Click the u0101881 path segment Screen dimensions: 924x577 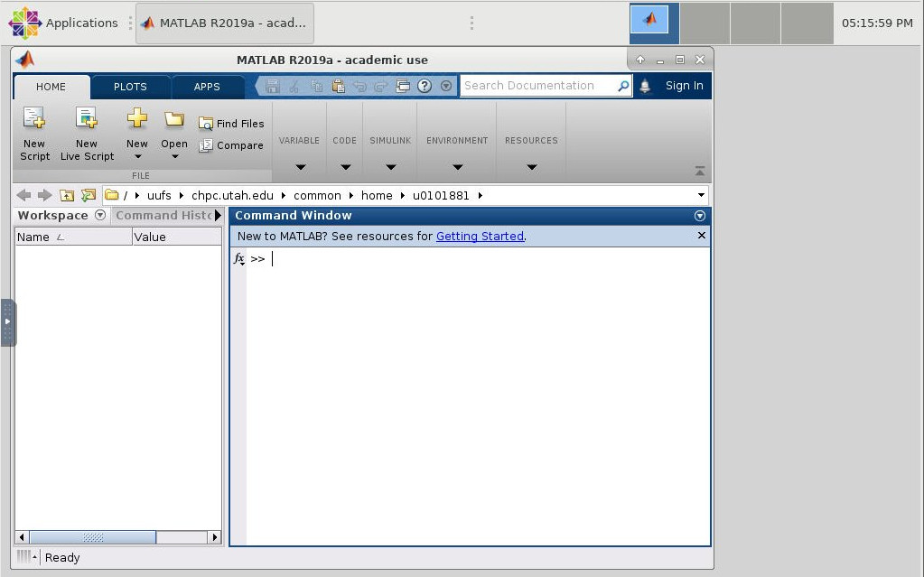pos(441,196)
